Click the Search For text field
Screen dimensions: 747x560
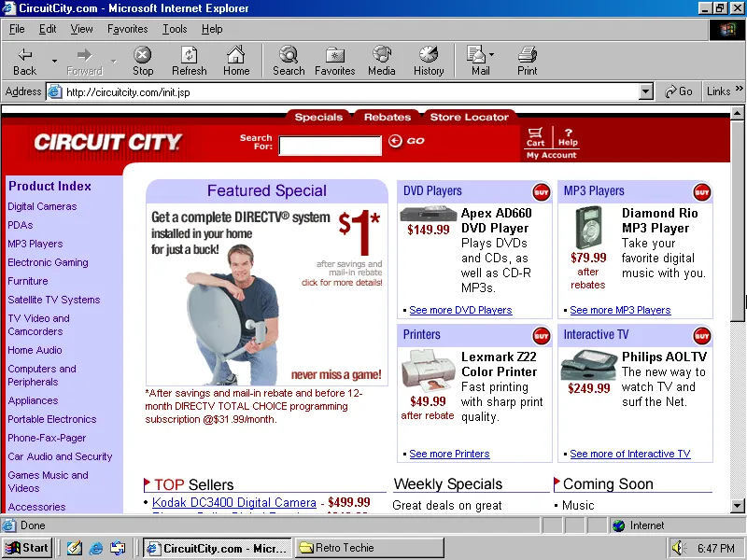pyautogui.click(x=330, y=145)
